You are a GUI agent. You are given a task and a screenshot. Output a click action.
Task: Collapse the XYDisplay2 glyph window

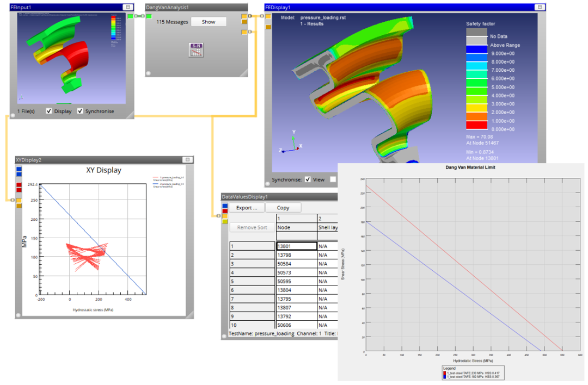187,160
